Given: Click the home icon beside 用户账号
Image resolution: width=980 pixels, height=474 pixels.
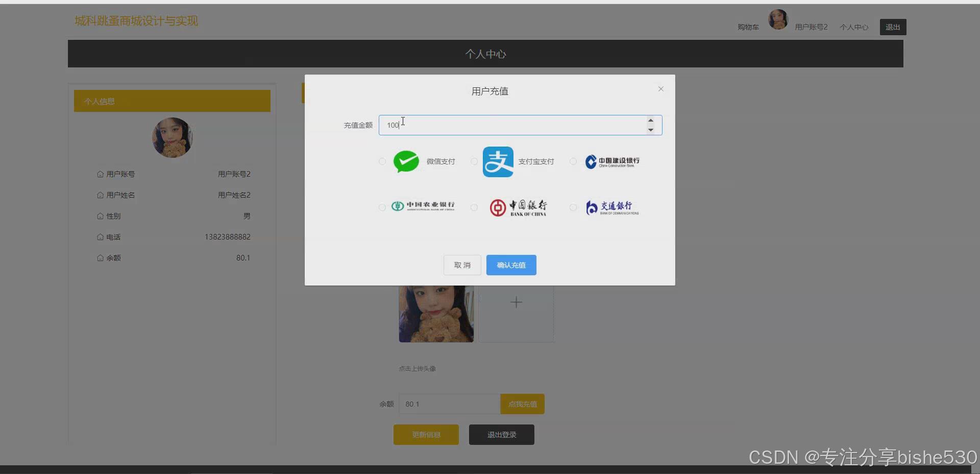Looking at the screenshot, I should pos(100,174).
